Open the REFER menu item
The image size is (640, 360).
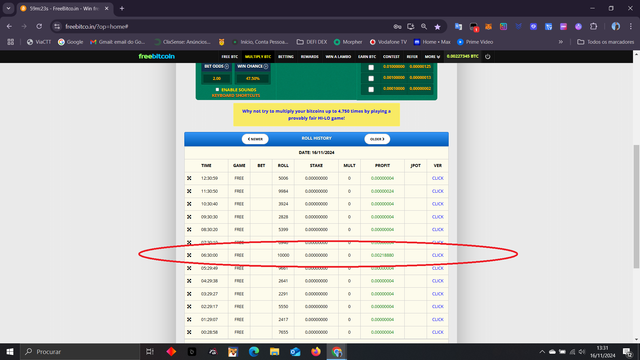412,57
